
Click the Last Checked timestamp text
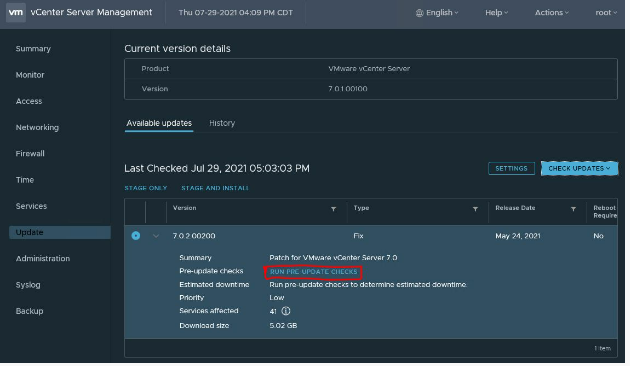(x=217, y=168)
